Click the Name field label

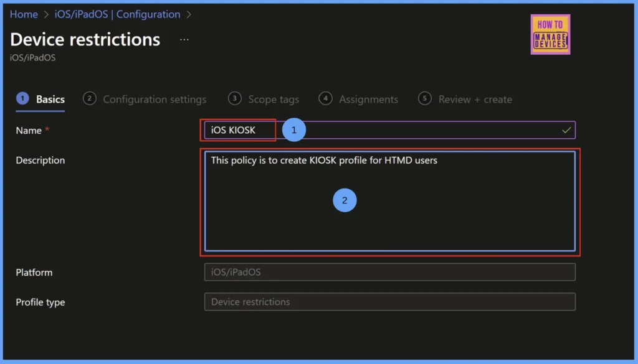(29, 131)
